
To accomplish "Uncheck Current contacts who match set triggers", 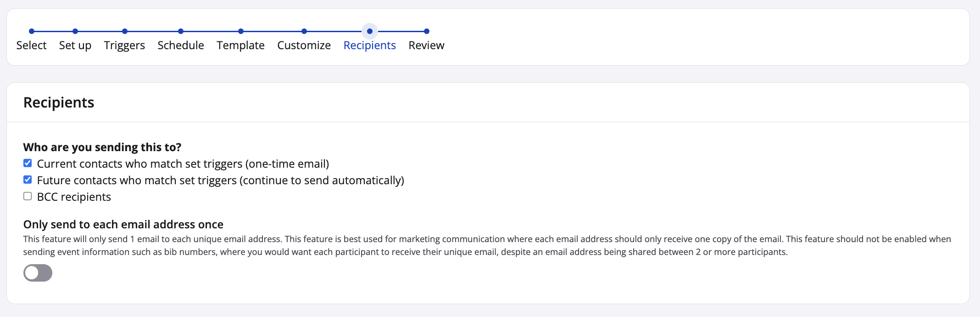I will [x=28, y=163].
